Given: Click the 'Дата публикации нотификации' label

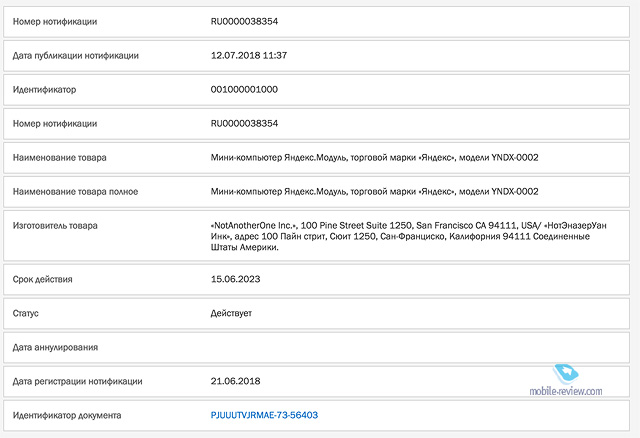Looking at the screenshot, I should pyautogui.click(x=76, y=56).
